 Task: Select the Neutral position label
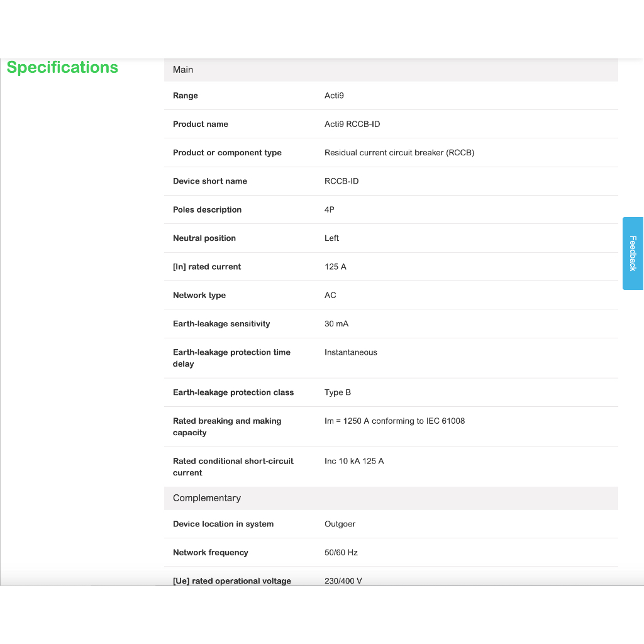204,238
